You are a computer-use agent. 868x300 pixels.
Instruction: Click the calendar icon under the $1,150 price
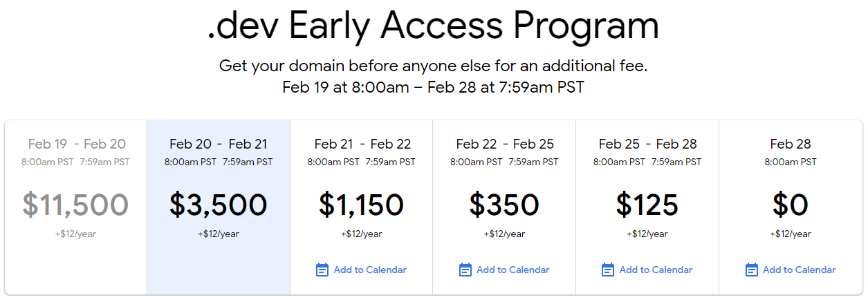322,270
